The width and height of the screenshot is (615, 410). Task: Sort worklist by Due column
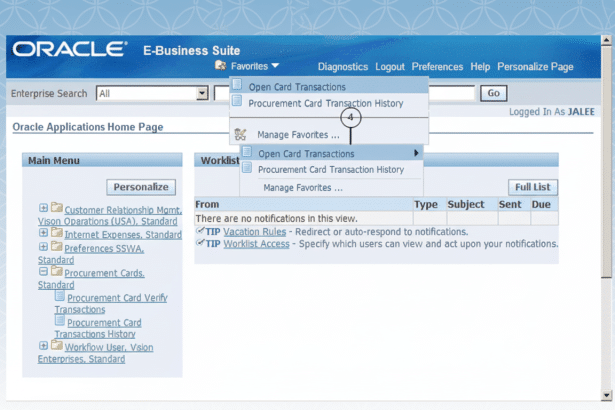click(x=541, y=204)
